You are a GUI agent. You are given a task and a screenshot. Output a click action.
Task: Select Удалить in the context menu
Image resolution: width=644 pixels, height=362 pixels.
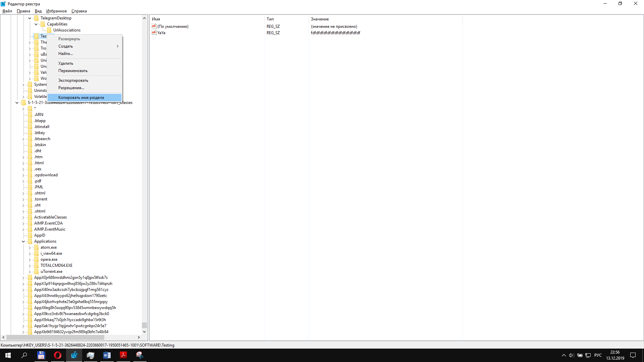(x=85, y=63)
